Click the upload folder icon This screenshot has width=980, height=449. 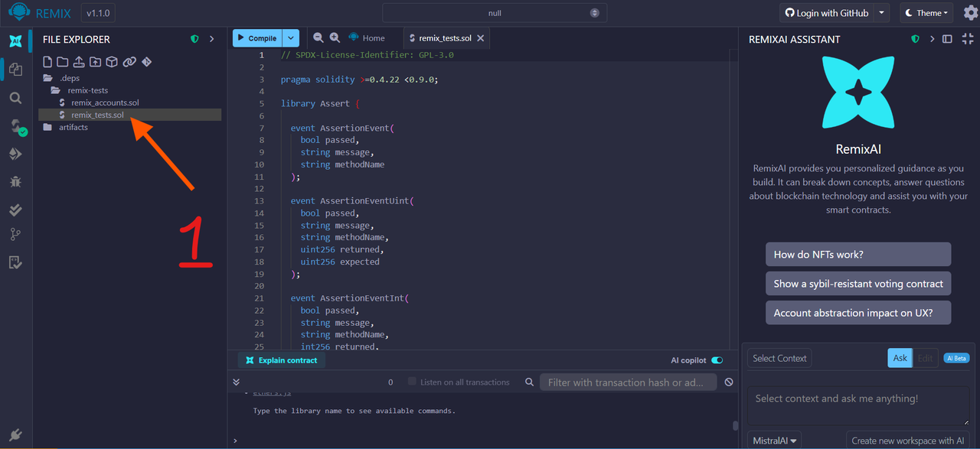point(95,62)
